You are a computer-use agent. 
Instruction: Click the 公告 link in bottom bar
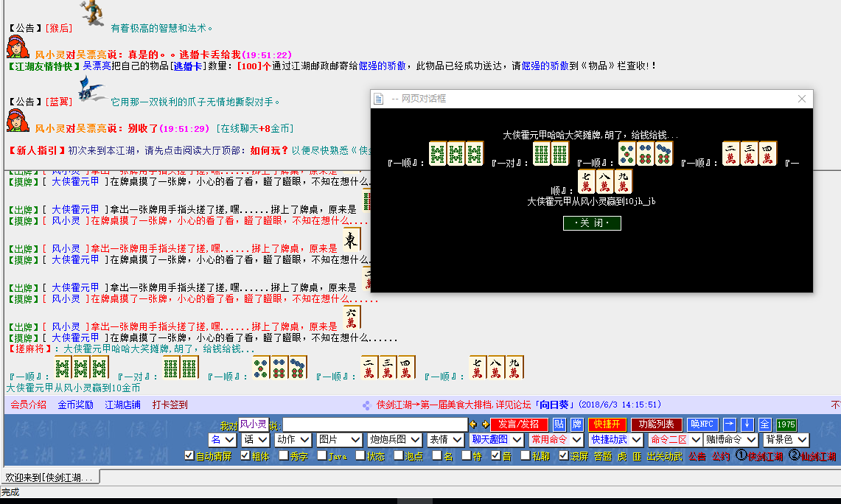697,457
